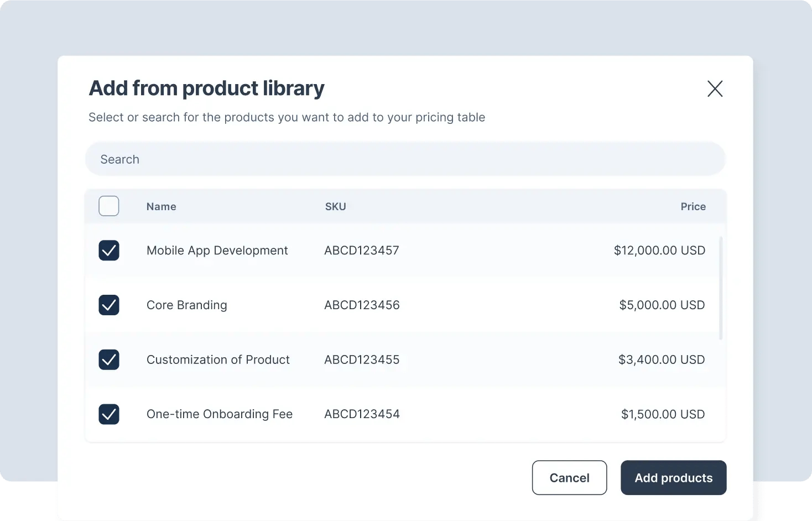Click the Search input field

point(405,159)
